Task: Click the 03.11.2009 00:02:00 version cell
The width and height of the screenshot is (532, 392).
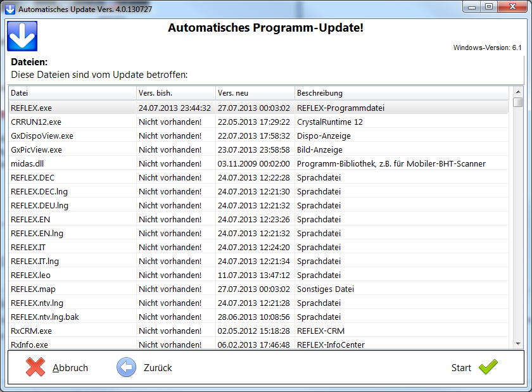Action: 254,163
